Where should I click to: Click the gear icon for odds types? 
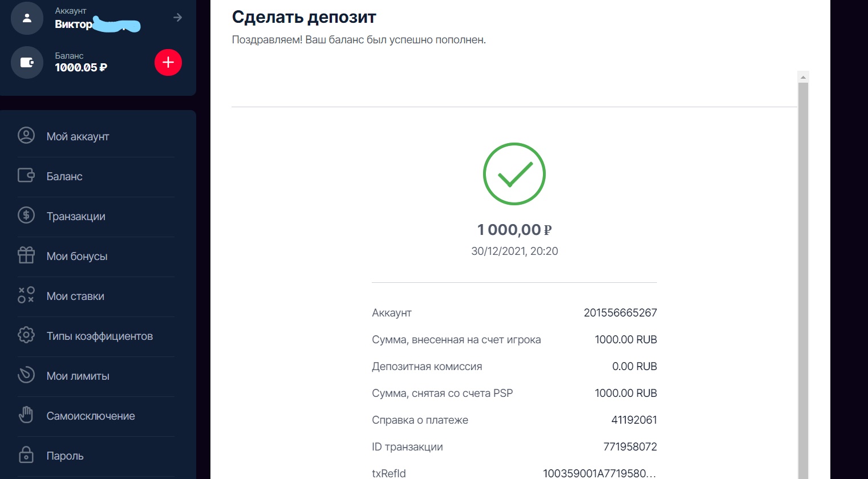(26, 335)
